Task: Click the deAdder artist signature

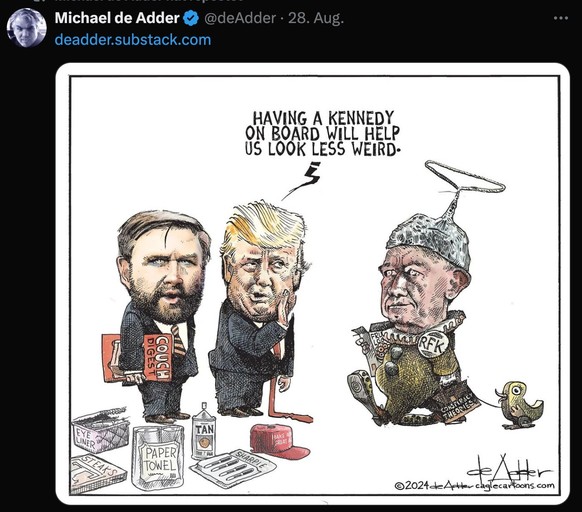Action: click(x=509, y=468)
